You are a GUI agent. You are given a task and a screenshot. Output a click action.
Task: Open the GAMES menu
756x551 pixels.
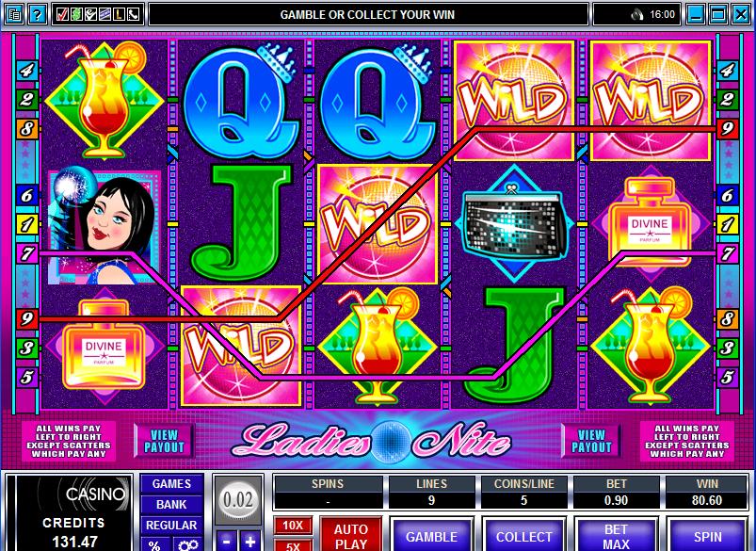[x=171, y=484]
